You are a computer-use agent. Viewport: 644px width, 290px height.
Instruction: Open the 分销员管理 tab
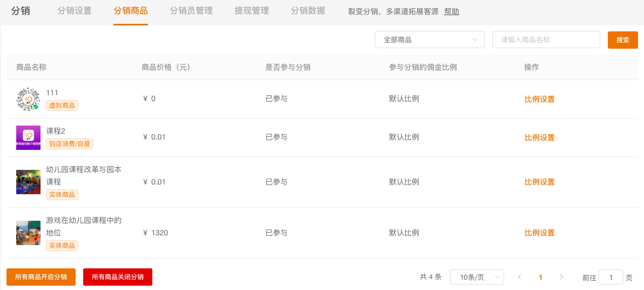(191, 11)
